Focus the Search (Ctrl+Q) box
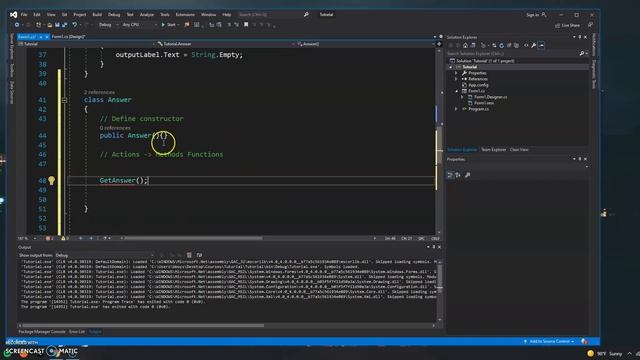 (x=273, y=15)
